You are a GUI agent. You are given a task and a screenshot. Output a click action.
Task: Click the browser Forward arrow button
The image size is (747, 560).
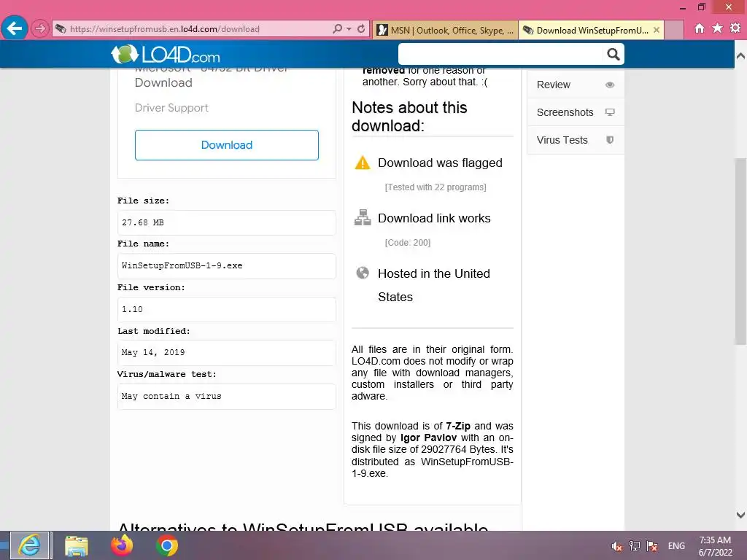pyautogui.click(x=40, y=29)
